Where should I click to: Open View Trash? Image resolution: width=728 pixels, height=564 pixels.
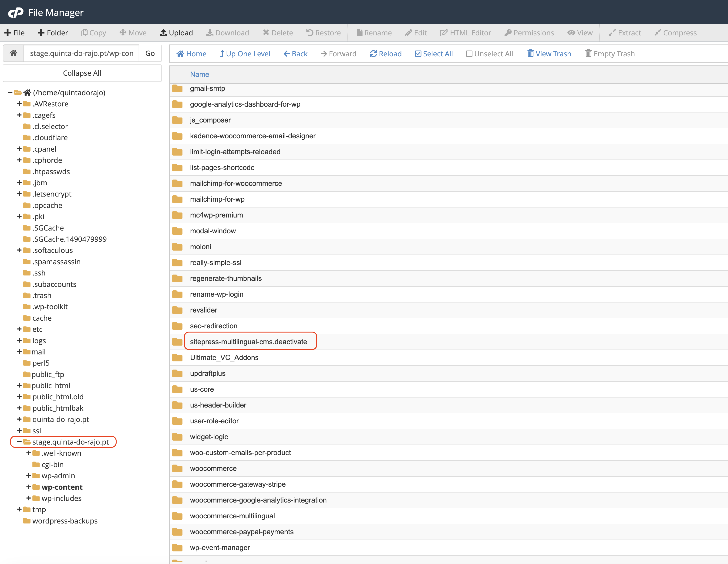click(x=549, y=54)
